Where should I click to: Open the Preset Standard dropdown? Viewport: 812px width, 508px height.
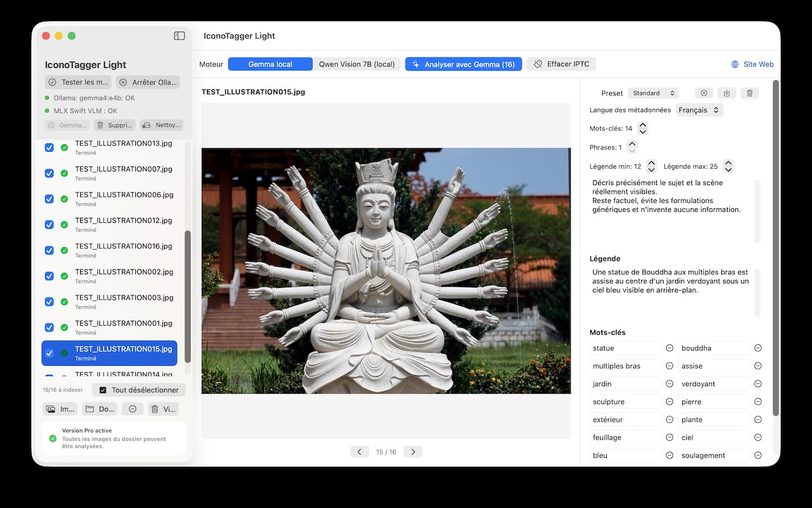pos(653,93)
